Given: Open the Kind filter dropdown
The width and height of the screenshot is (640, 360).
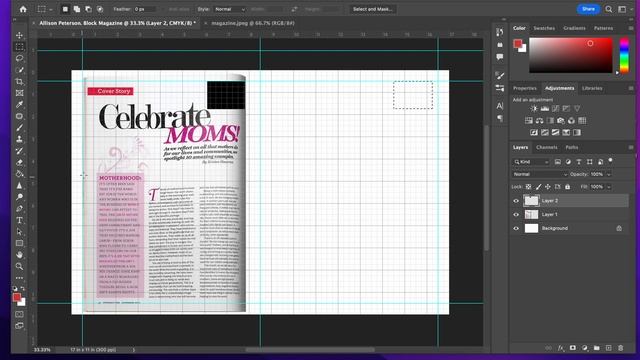Looking at the screenshot, I should tap(531, 162).
